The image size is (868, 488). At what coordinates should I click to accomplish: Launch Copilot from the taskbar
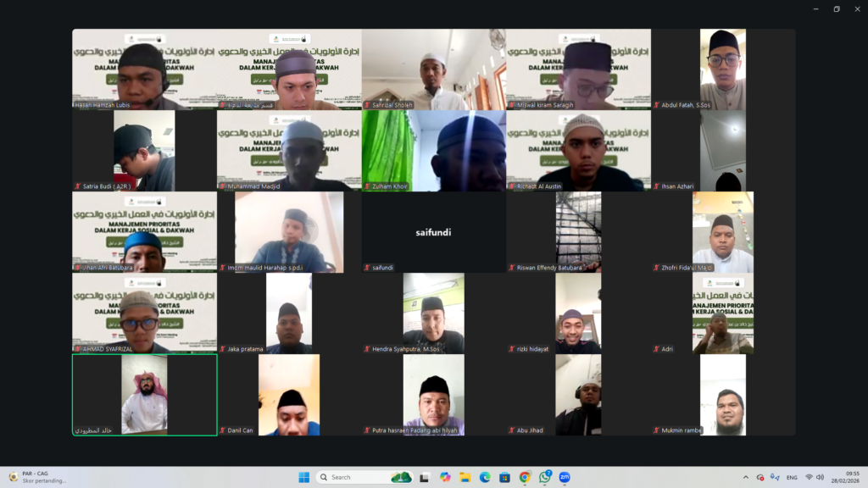click(x=445, y=477)
